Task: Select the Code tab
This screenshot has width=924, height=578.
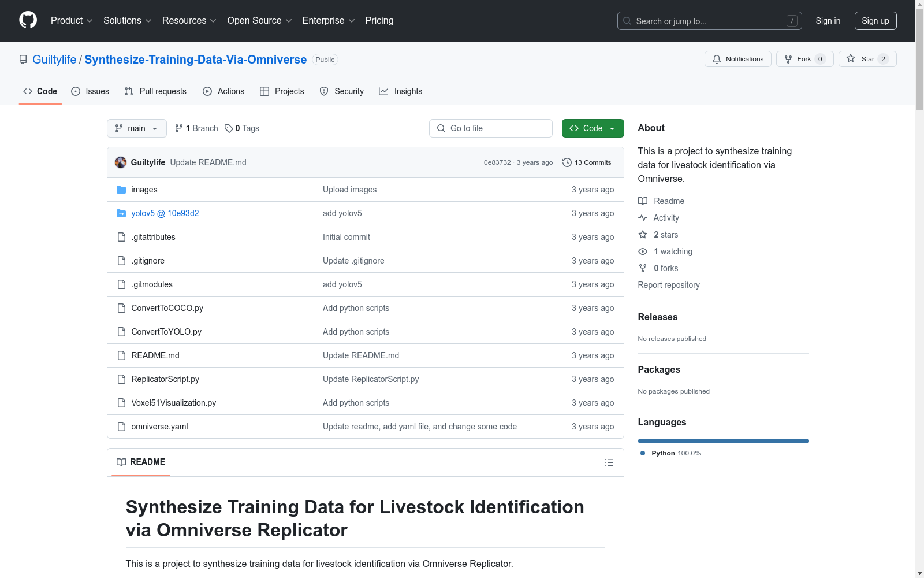Action: coord(40,91)
